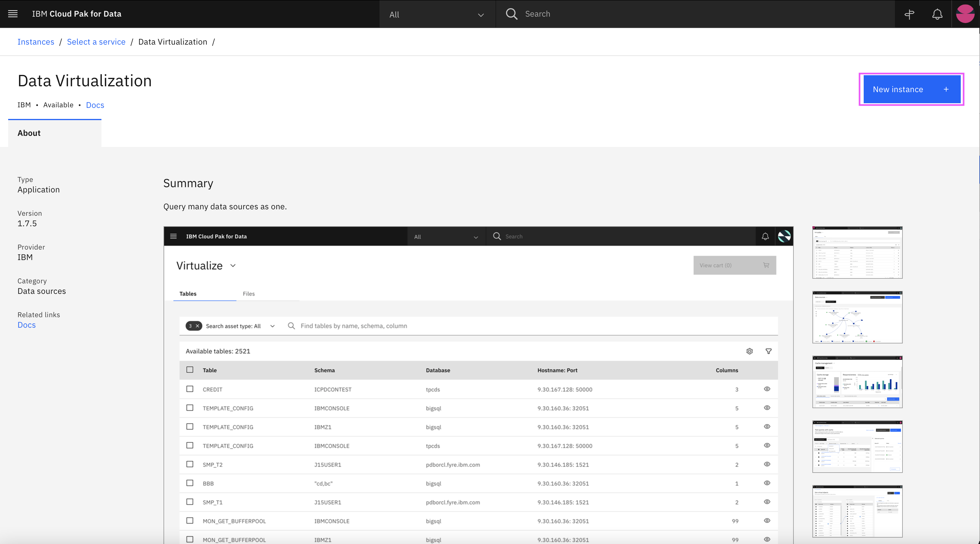Sort by Table column header
This screenshot has height=544, width=980.
(x=210, y=370)
